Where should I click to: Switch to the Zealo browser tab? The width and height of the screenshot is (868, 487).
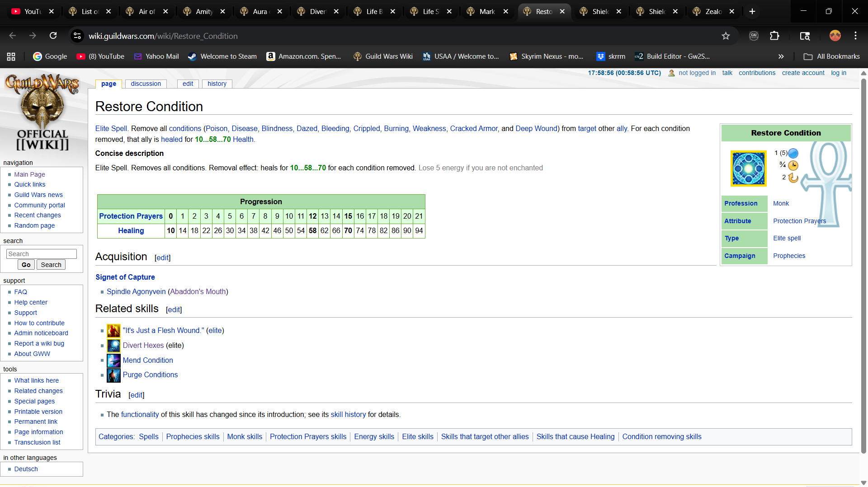[713, 11]
